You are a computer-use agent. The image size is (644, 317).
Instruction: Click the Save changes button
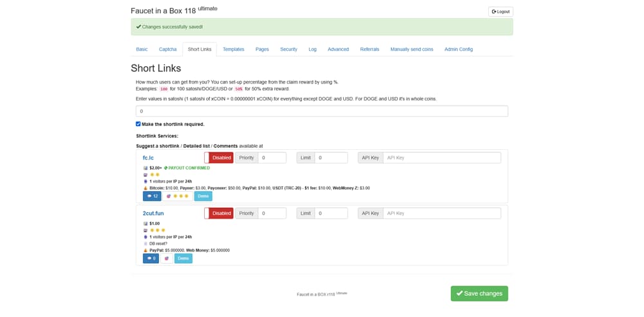click(x=479, y=294)
